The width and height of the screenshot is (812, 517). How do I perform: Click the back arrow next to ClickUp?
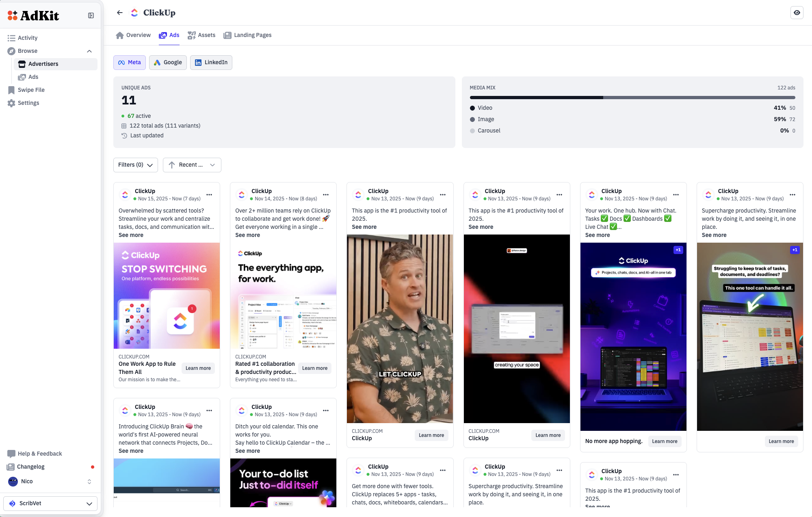pos(120,13)
